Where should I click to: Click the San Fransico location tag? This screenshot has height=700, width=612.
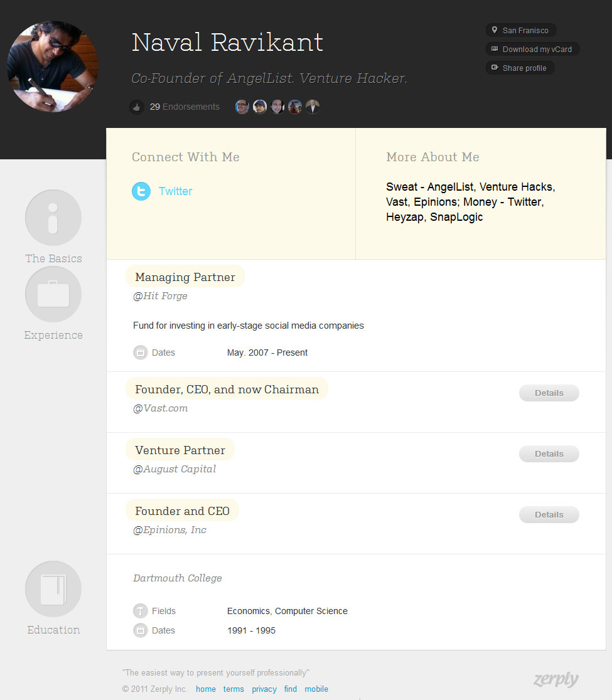tap(520, 30)
